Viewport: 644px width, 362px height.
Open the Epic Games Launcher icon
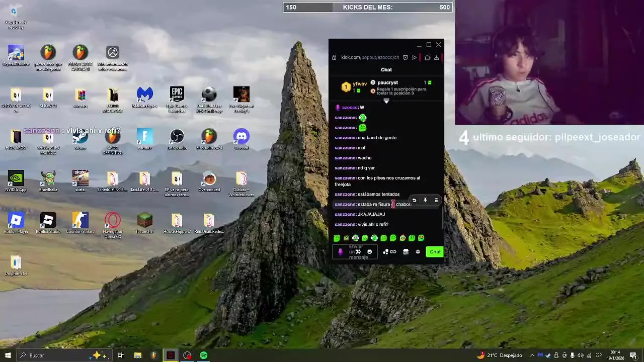pyautogui.click(x=177, y=100)
